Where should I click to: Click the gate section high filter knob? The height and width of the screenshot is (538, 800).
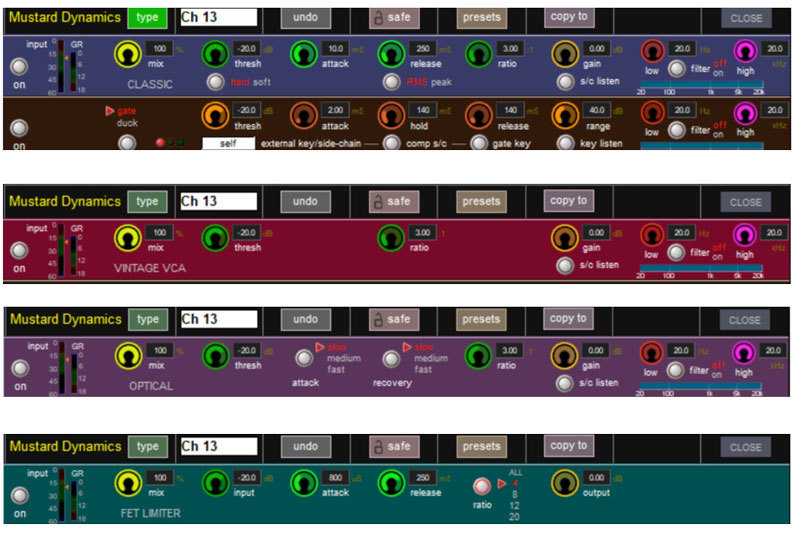(745, 113)
